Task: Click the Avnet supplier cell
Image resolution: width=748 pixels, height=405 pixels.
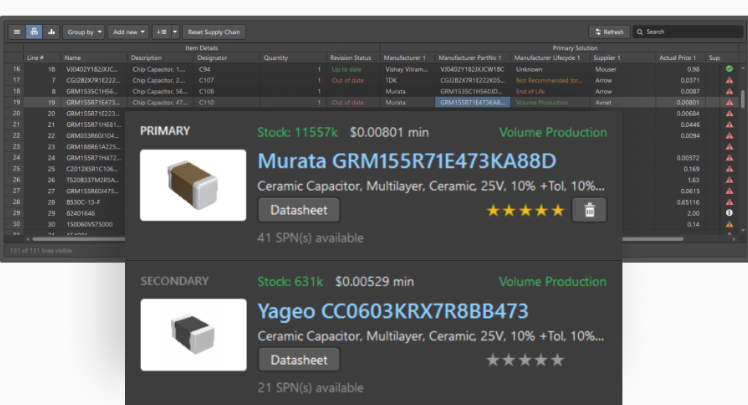Action: click(x=603, y=102)
